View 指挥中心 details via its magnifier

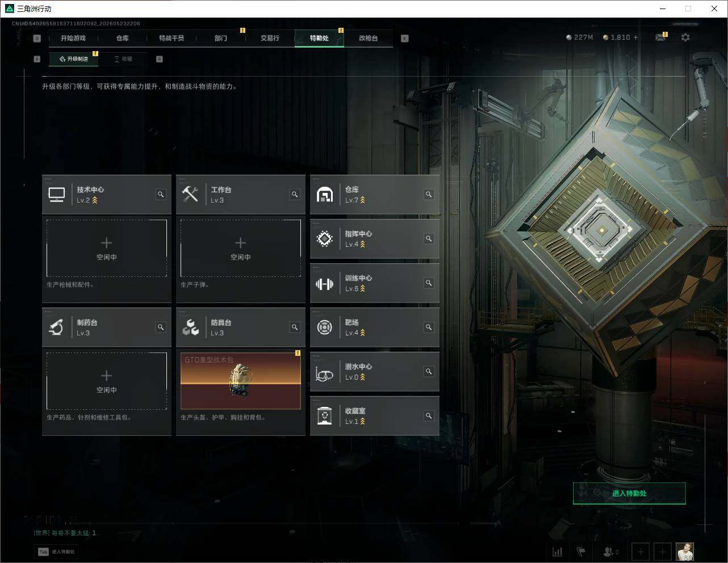429,239
